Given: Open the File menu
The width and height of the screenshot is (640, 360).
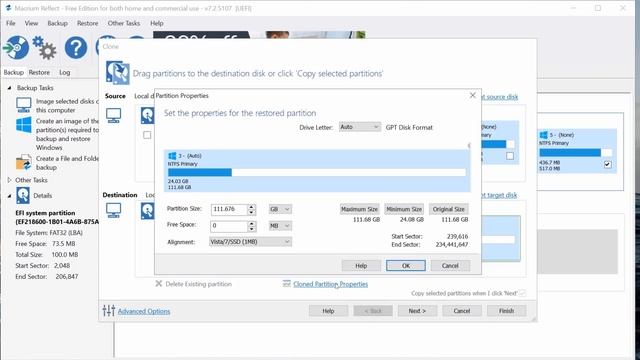Looking at the screenshot, I should click(11, 23).
